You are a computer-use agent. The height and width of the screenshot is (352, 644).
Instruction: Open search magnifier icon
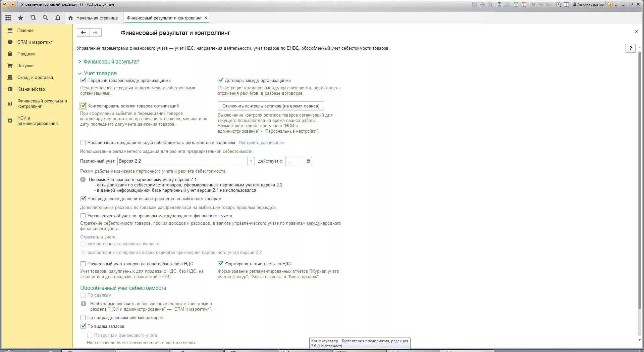45,18
